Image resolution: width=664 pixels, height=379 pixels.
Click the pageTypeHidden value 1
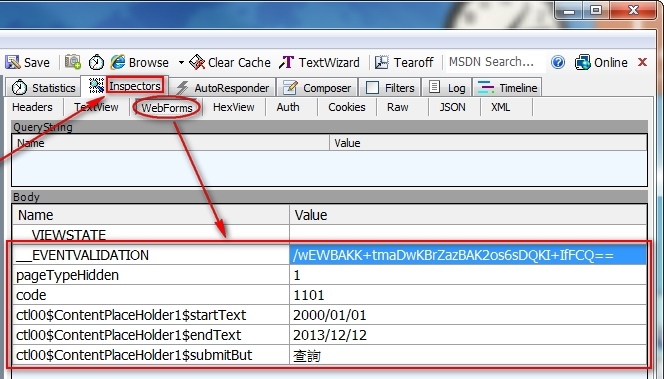tap(468, 275)
